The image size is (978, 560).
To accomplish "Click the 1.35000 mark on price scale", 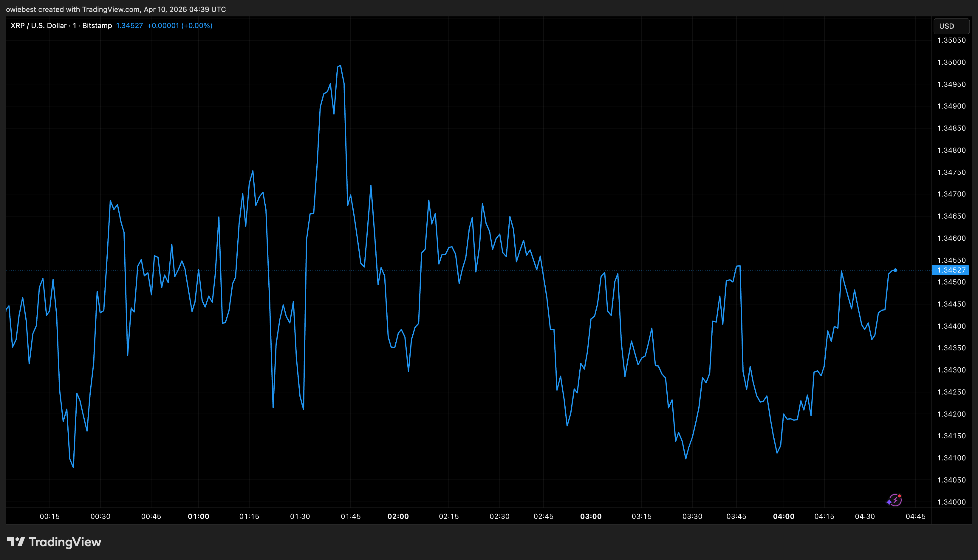I will 951,62.
